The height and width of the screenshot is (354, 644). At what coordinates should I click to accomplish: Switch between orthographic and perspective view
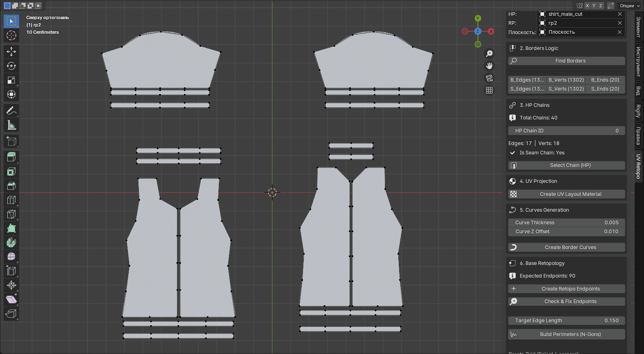tap(489, 90)
